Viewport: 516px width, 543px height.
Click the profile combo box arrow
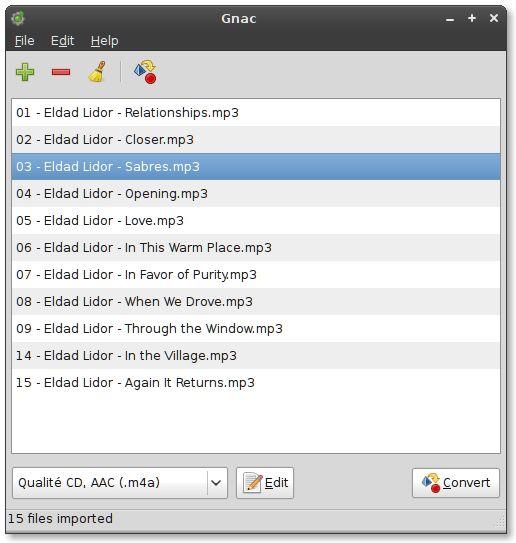point(216,483)
